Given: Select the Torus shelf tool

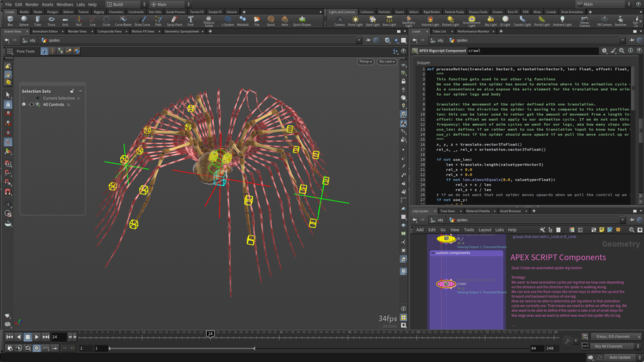Looking at the screenshot, I should point(52,21).
